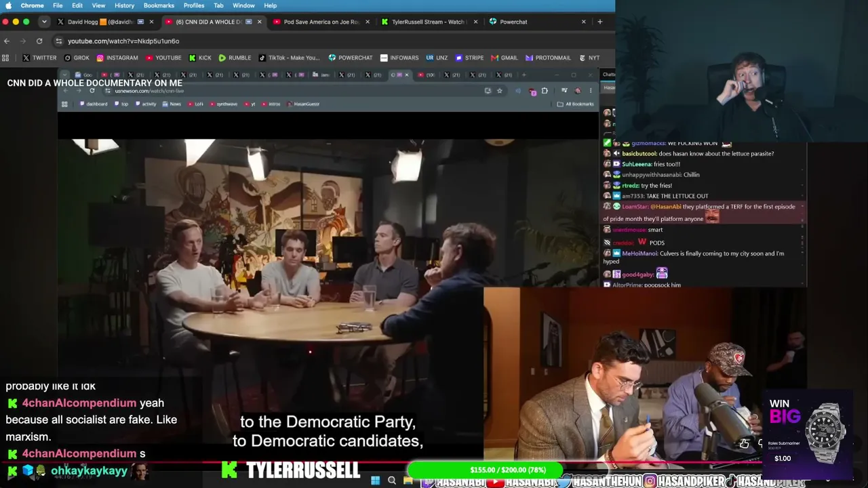868x488 pixels.
Task: Go back to the previous page
Action: coord(7,41)
